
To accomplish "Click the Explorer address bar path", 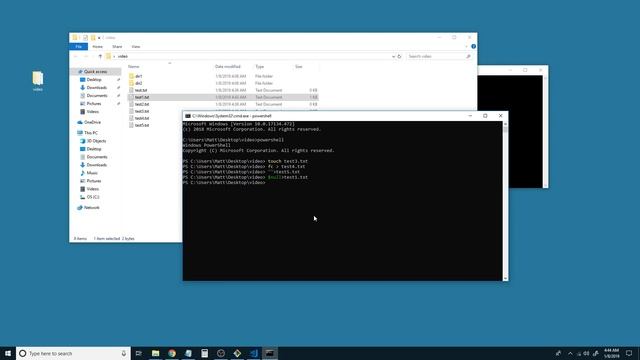I will coord(249,56).
